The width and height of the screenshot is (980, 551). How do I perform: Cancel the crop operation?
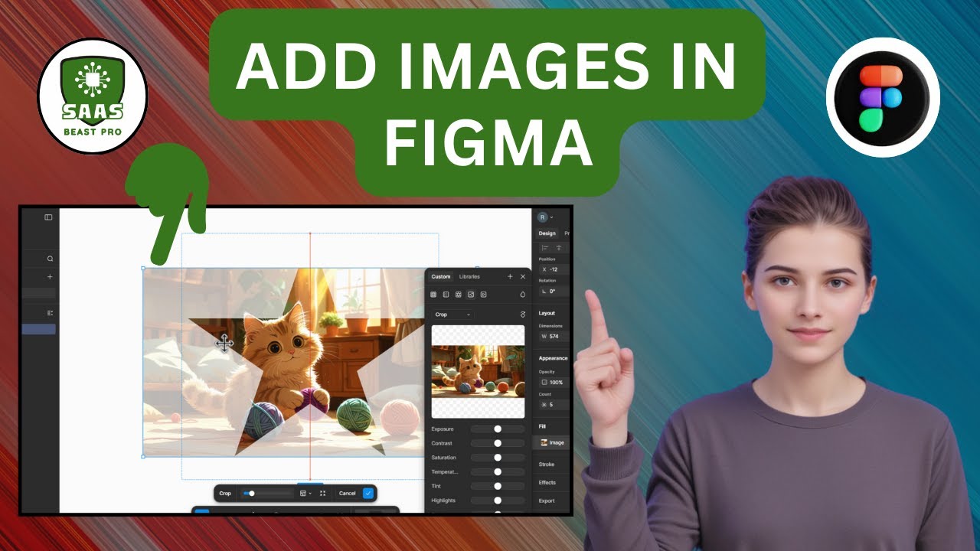[347, 494]
